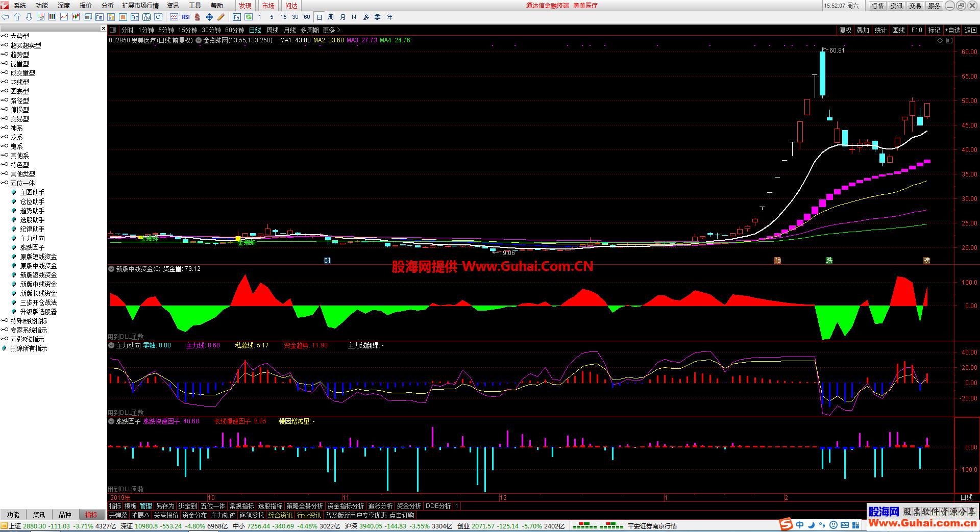Switch to the 30分钟 chart tab
The height and width of the screenshot is (532, 980).
point(211,30)
